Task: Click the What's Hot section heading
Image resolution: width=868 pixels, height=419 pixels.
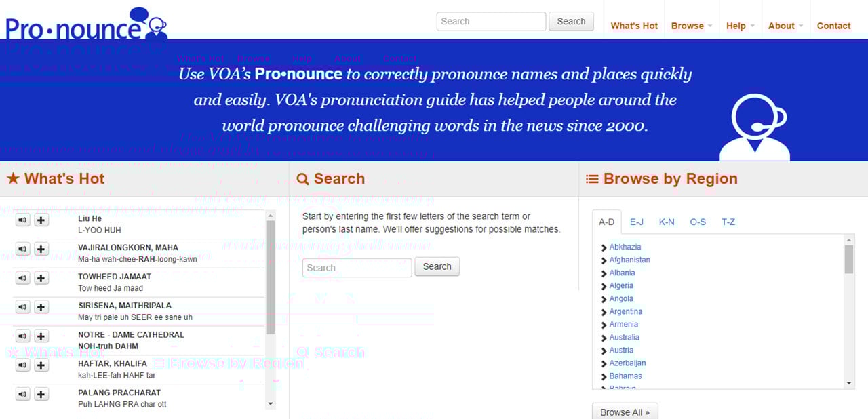Action: pos(56,179)
